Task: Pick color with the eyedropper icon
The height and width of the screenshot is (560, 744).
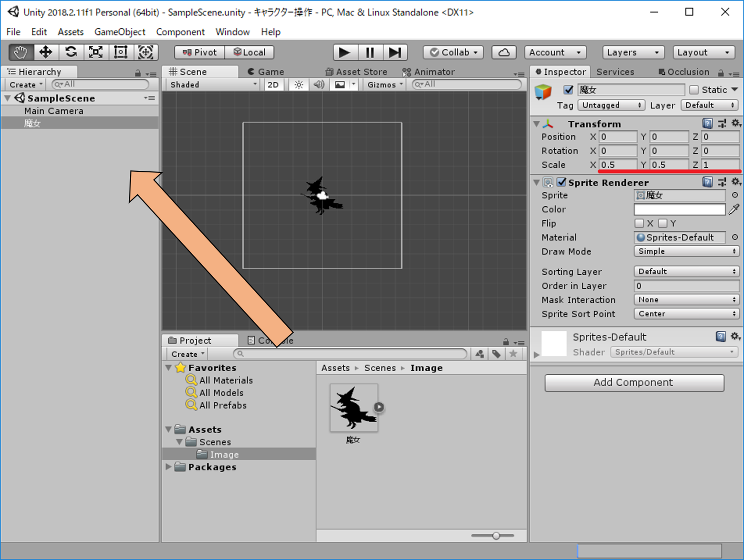Action: pyautogui.click(x=734, y=209)
